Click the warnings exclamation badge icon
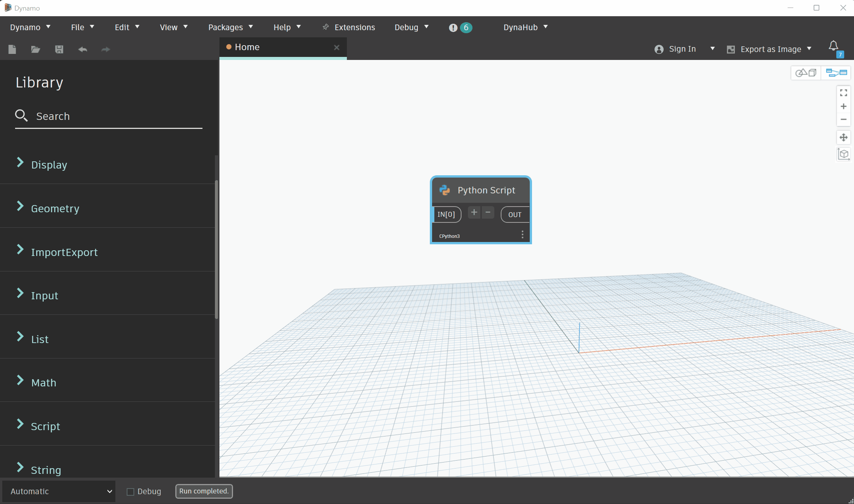This screenshot has height=504, width=854. (x=453, y=28)
